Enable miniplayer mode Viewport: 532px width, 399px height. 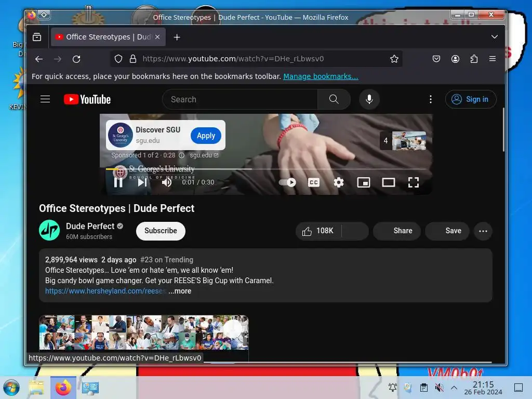point(363,182)
